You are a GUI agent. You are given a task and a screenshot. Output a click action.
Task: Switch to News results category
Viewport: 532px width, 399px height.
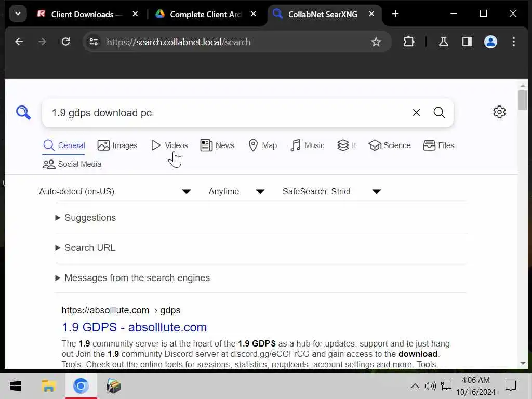(217, 145)
